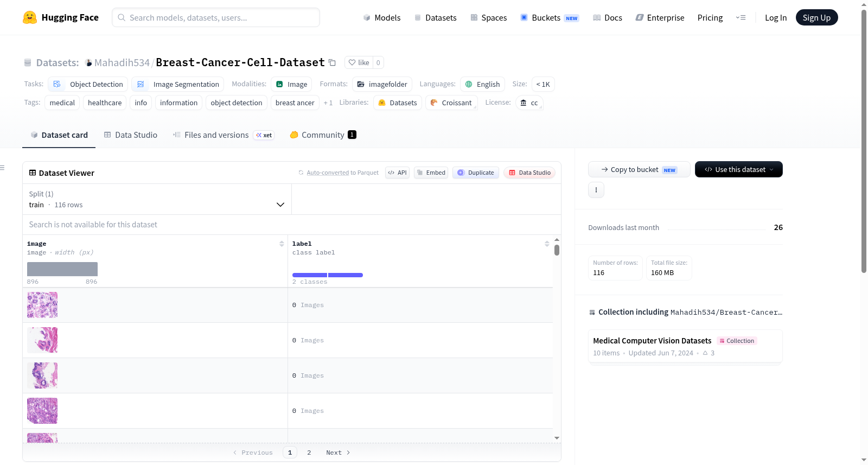Open the first row image thumbnail
This screenshot has width=868, height=465.
point(42,305)
